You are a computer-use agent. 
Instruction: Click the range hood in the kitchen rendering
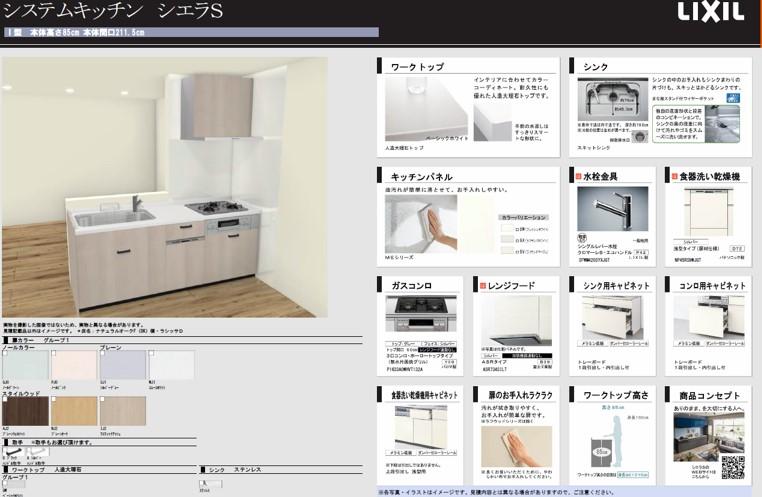click(x=216, y=107)
